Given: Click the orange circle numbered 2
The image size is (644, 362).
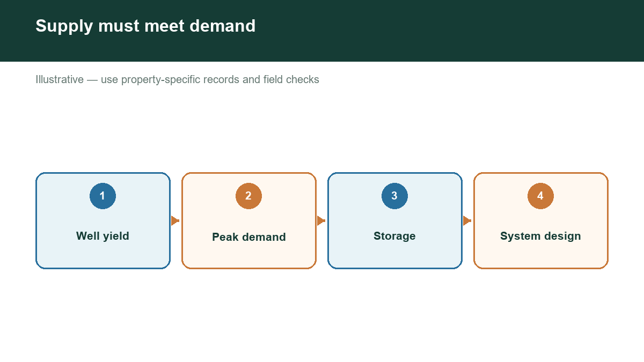Looking at the screenshot, I should point(248,196).
